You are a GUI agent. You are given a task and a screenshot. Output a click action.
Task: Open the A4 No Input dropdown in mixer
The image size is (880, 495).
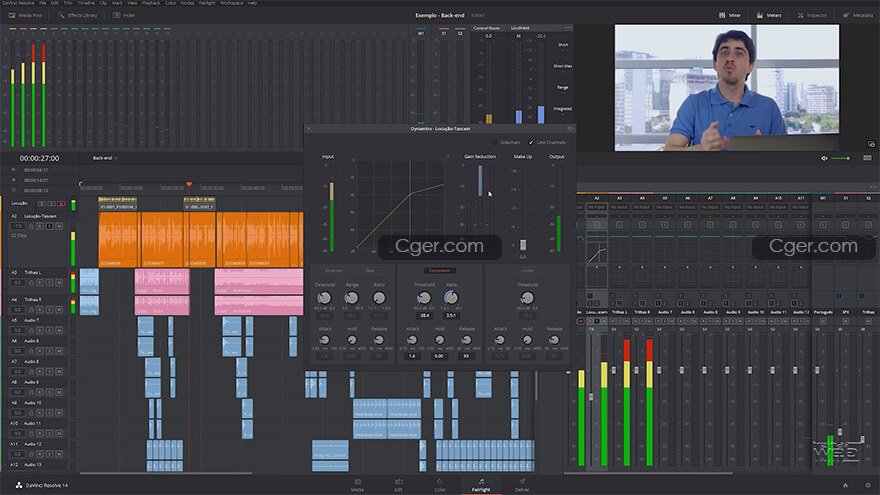(x=642, y=207)
